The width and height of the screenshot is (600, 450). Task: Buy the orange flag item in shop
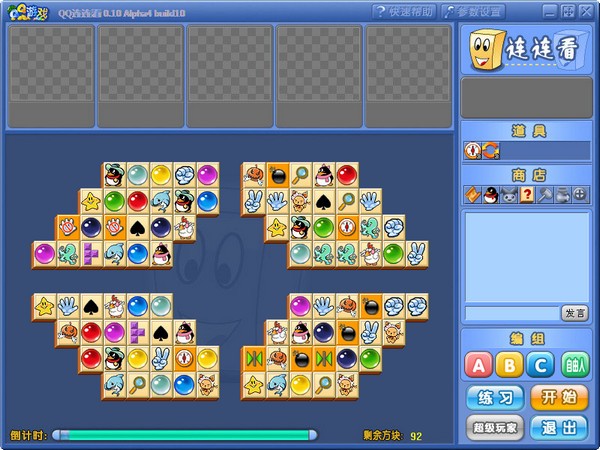pos(473,195)
